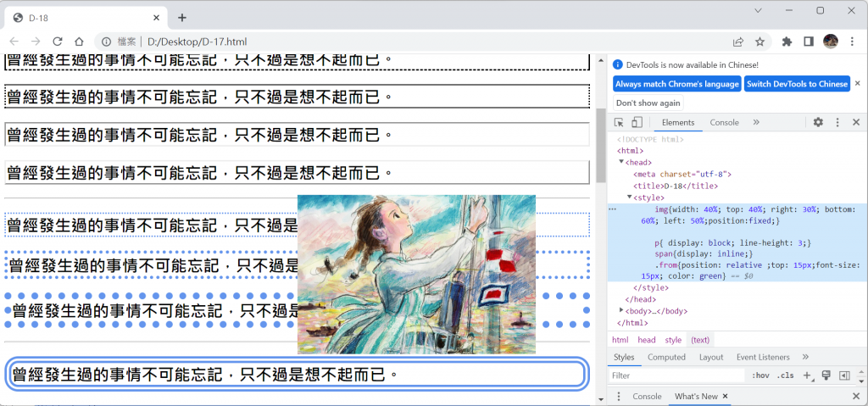Toggle the computed styles sidebar icon

(844, 375)
